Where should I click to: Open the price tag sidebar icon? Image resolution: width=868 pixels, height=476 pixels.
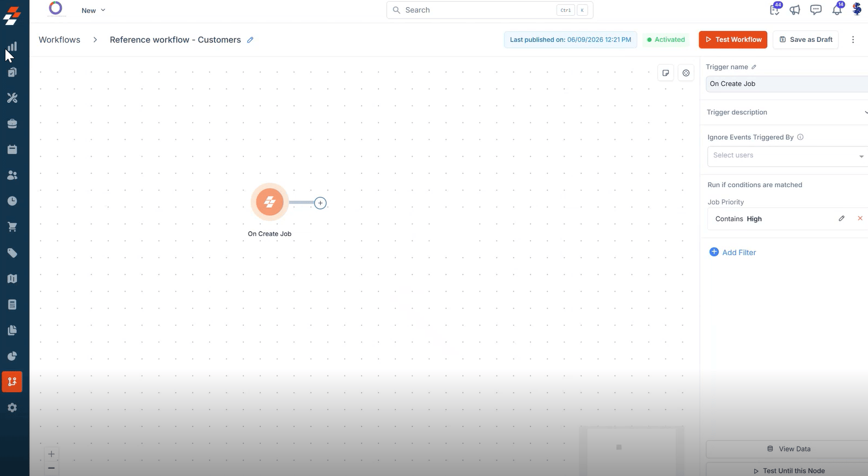pos(12,253)
